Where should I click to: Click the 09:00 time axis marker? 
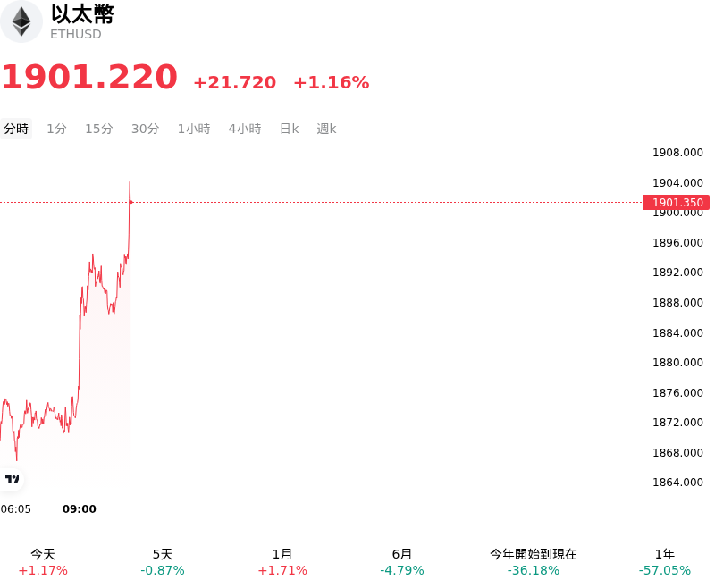[x=80, y=508]
